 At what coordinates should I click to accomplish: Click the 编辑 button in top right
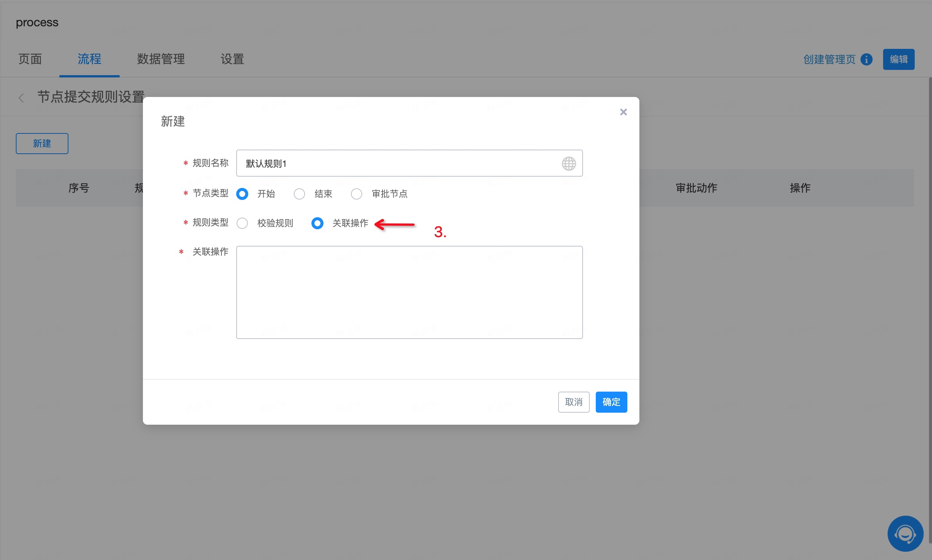point(899,59)
